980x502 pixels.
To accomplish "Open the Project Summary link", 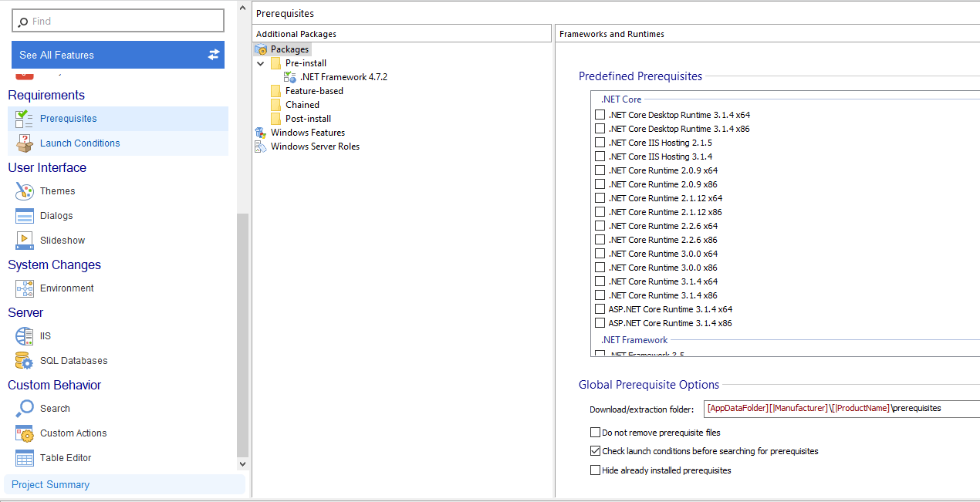I will 50,485.
